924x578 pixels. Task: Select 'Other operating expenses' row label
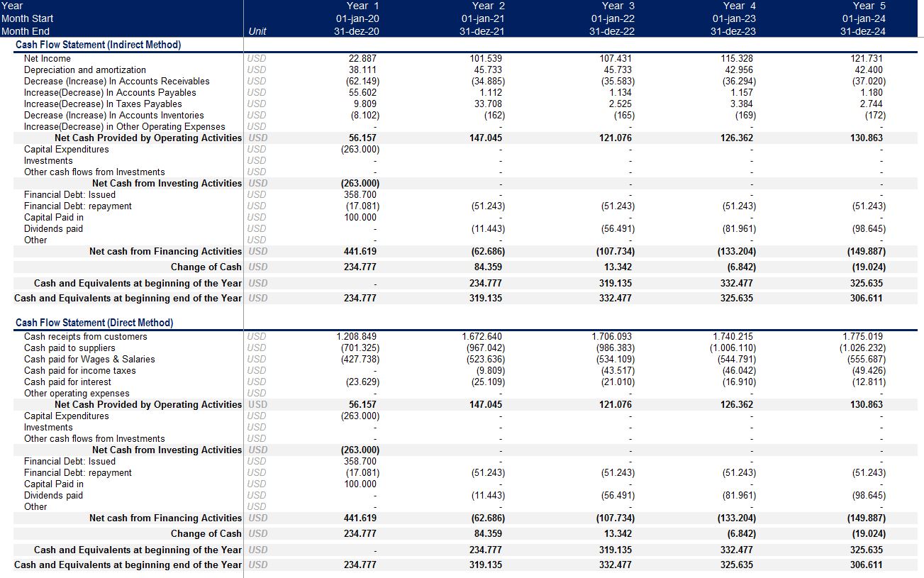[x=77, y=393]
